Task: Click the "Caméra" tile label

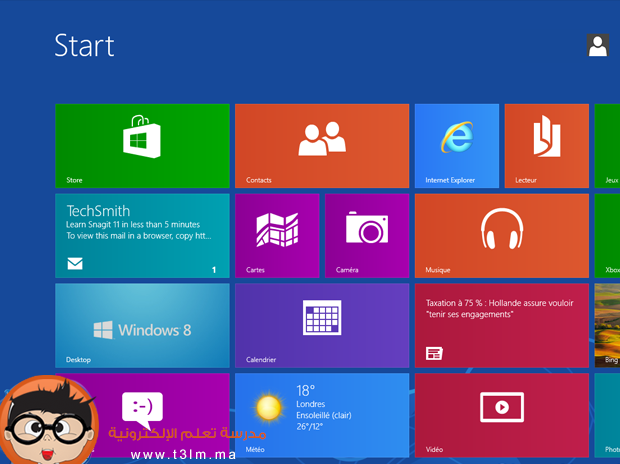Action: click(x=347, y=270)
